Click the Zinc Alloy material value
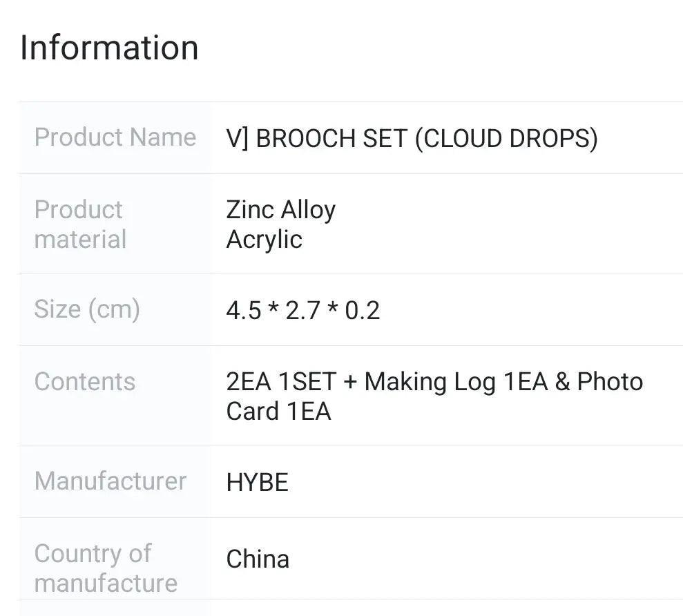 280,210
